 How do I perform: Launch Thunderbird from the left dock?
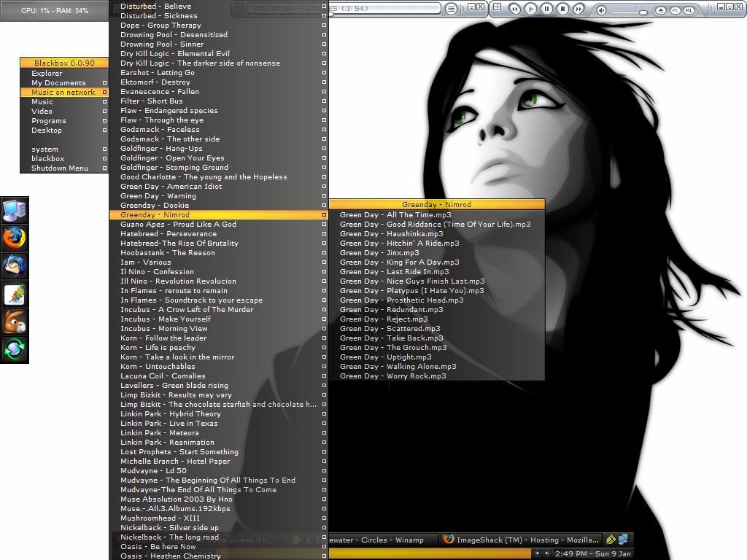pyautogui.click(x=15, y=266)
